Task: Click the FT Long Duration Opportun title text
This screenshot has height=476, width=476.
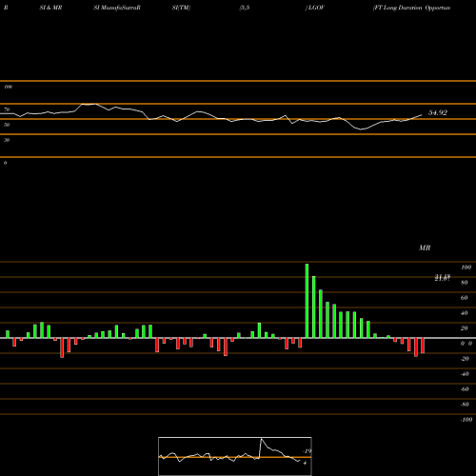Action: tap(412, 8)
